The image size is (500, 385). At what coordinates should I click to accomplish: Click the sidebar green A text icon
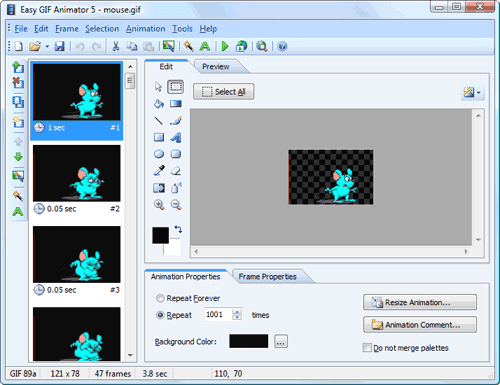[x=18, y=211]
